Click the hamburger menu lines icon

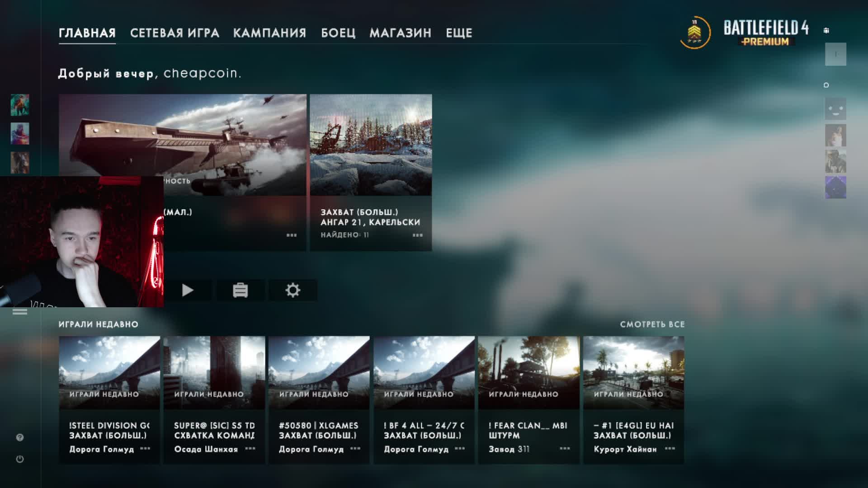20,312
